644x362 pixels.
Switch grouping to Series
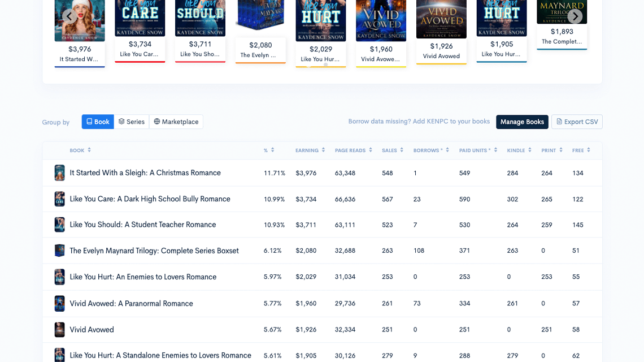132,122
